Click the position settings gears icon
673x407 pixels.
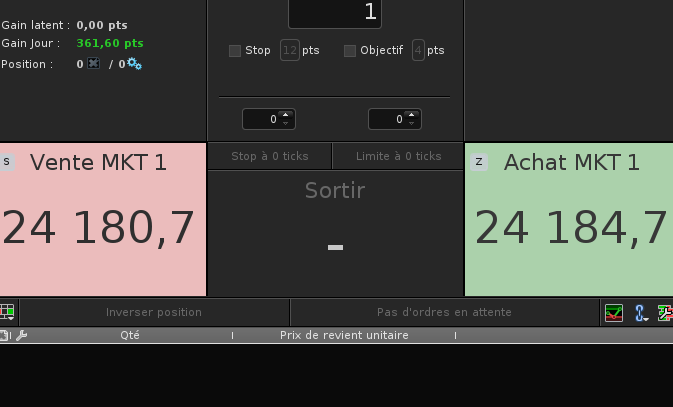pos(134,64)
